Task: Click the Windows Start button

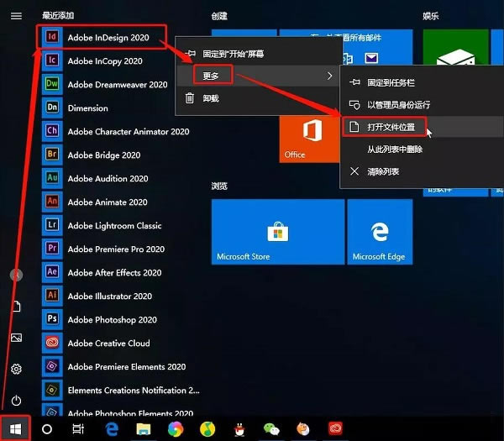Action: [15, 428]
